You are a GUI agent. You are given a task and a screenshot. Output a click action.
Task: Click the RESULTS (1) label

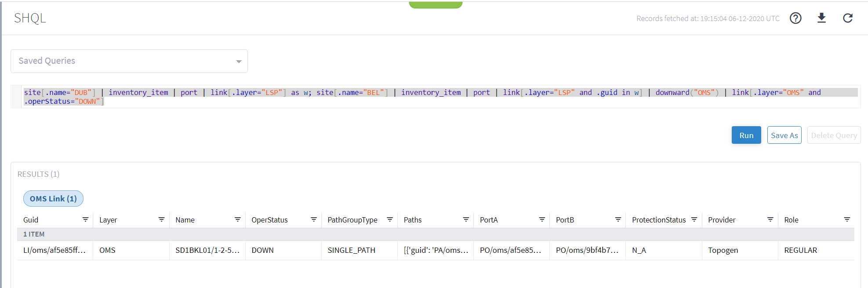(x=38, y=174)
